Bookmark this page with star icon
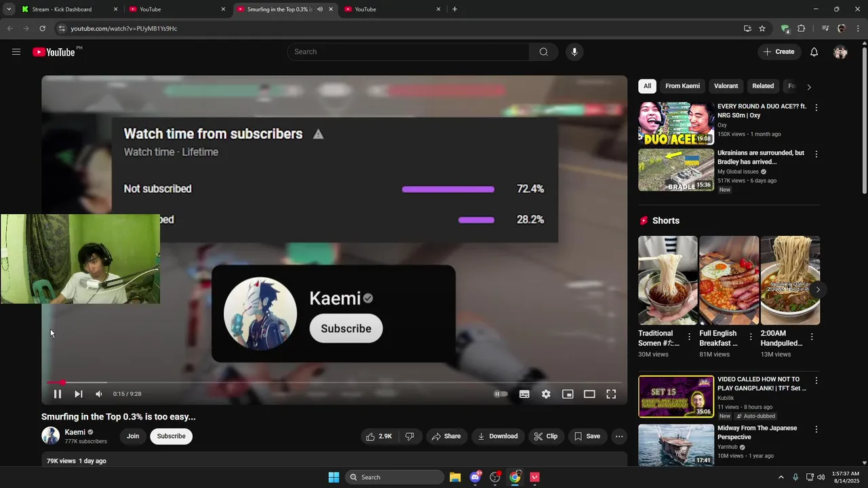Image resolution: width=868 pixels, height=488 pixels. (x=762, y=28)
